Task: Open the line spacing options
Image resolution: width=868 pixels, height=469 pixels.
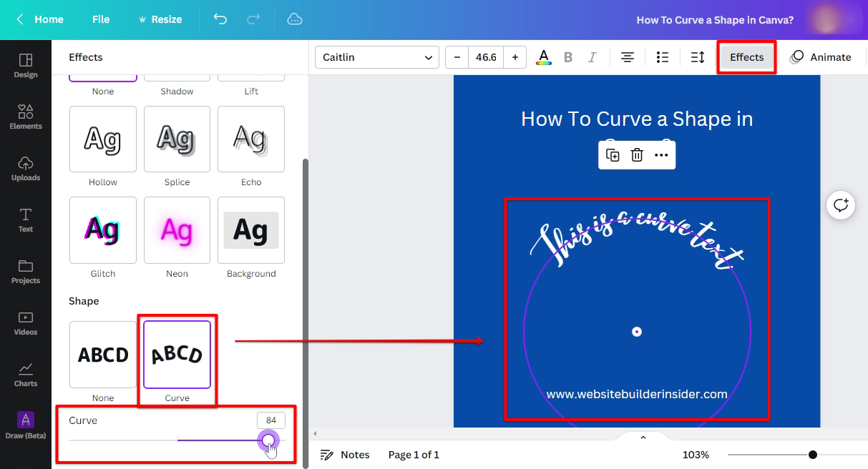Action: (698, 57)
